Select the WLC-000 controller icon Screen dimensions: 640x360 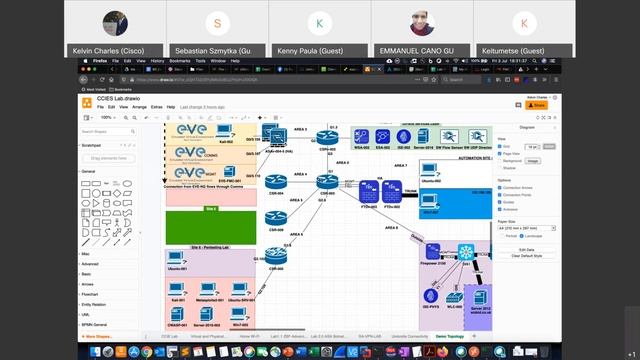click(454, 298)
